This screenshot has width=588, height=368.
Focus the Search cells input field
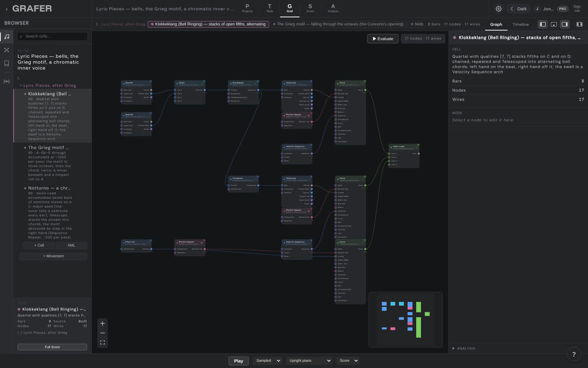(x=52, y=36)
